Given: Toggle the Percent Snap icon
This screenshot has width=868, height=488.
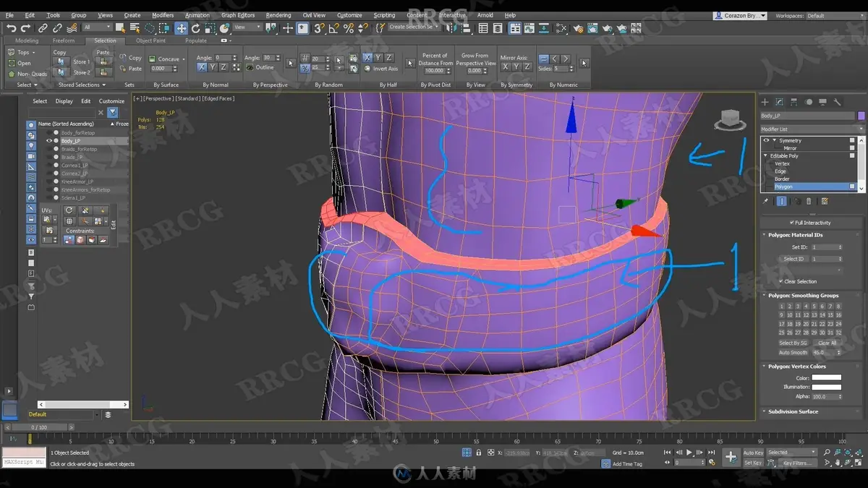Looking at the screenshot, I should click(348, 27).
